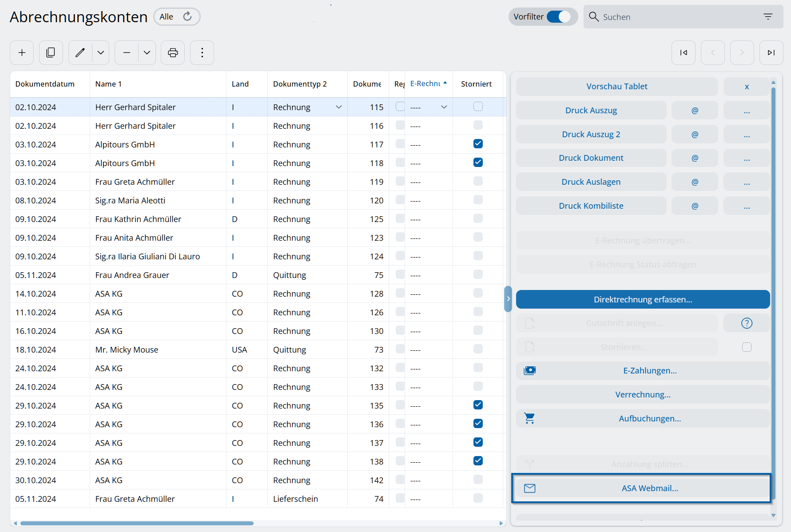Viewport: 791px width, 532px height.
Task: Click the plus icon to add a record
Action: [22, 53]
